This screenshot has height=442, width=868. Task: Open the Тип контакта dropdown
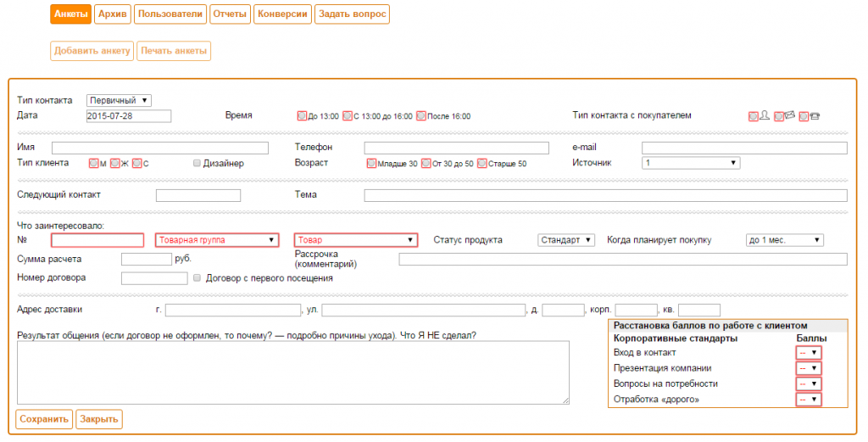click(119, 100)
